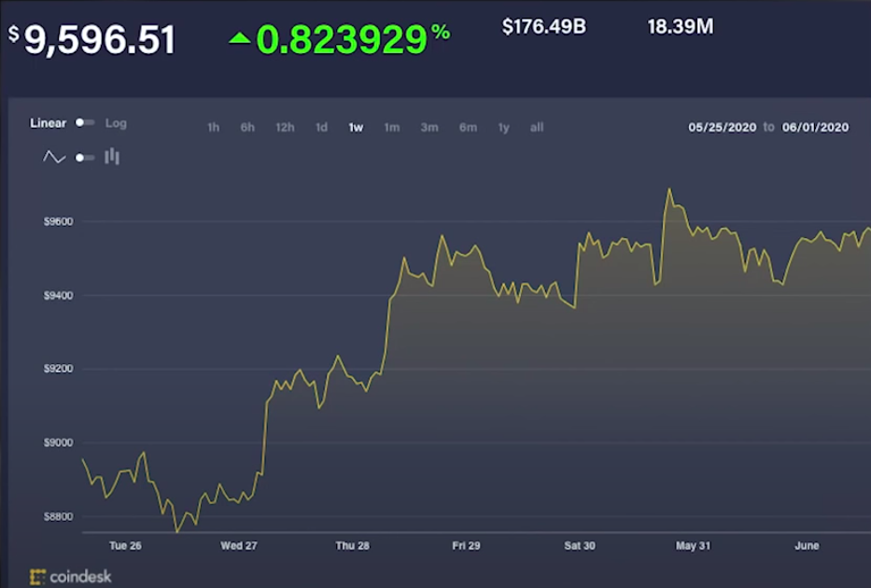This screenshot has width=871, height=588.
Task: Select the 1d time range
Action: tap(322, 128)
